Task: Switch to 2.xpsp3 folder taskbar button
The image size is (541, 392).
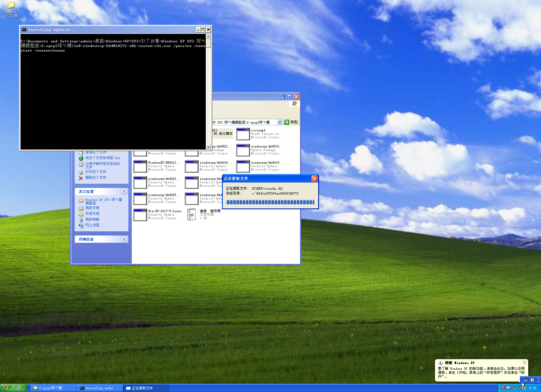Action: click(x=53, y=388)
